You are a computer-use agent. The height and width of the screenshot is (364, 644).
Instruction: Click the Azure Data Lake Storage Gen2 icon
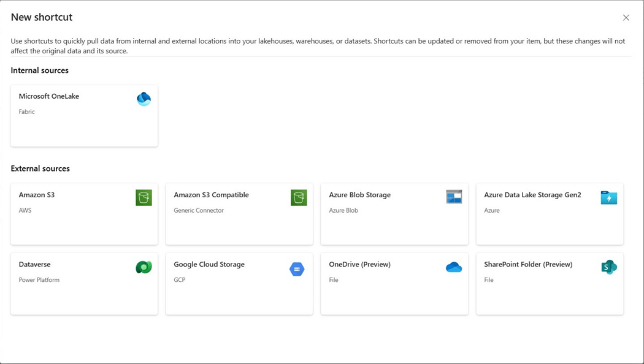pos(609,197)
